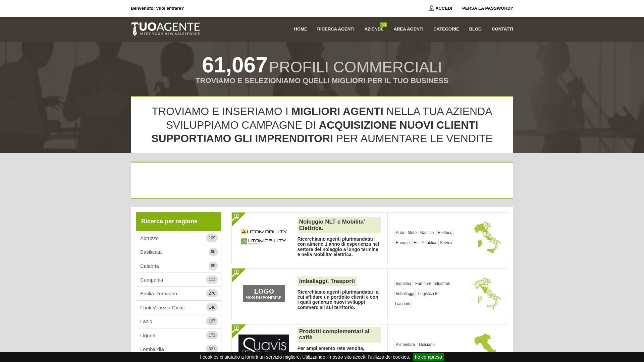Screen dimensions: 644x362
Task: Open the Italy map for Imballaggi, Trasporti listing
Action: point(488,294)
